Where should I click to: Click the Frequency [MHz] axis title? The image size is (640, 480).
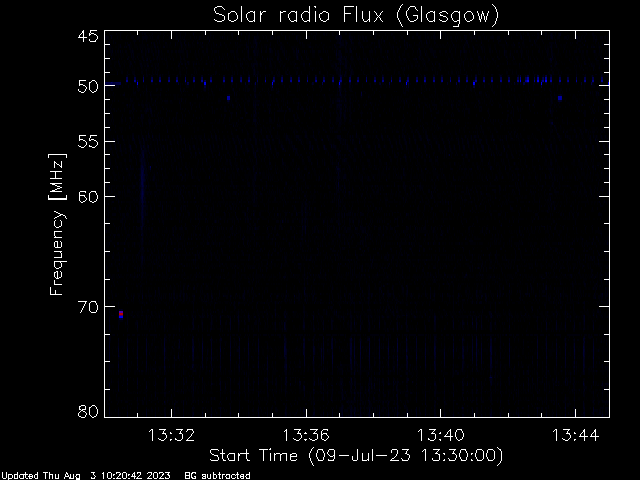57,224
